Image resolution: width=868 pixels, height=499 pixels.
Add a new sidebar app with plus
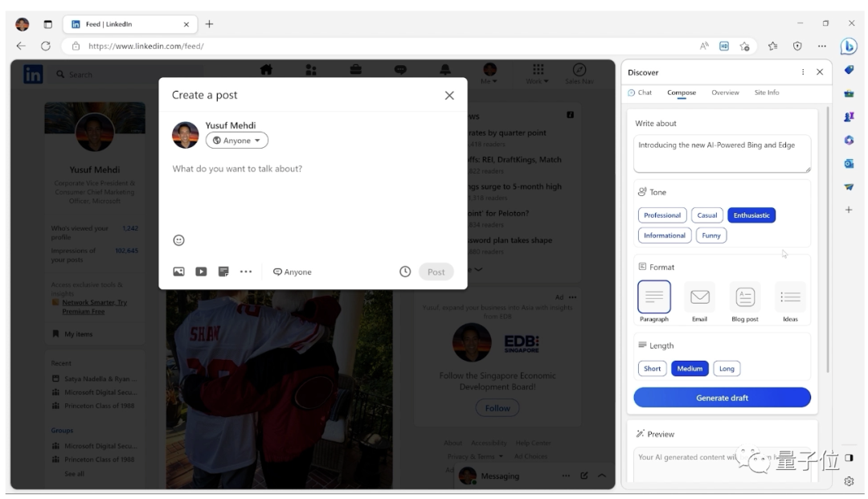click(849, 210)
